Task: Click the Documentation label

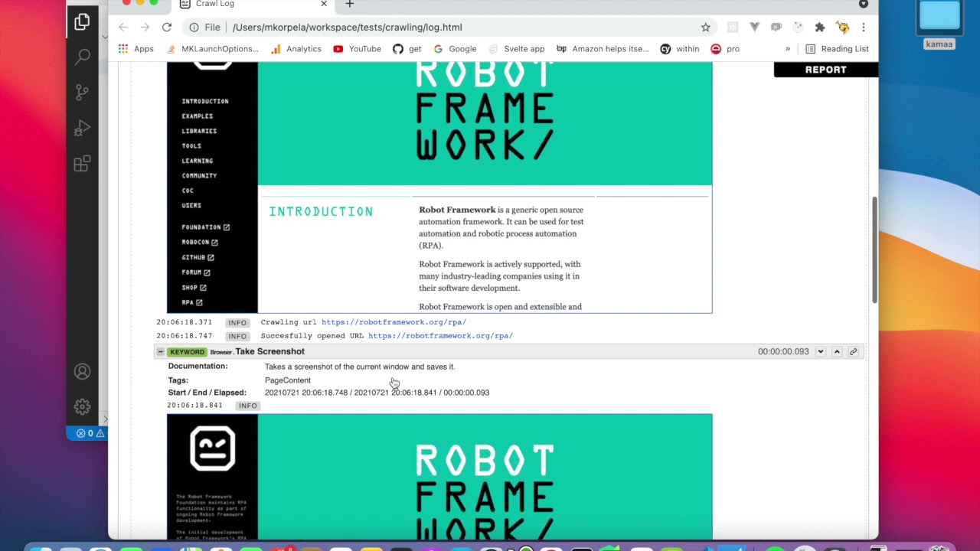Action: tap(198, 367)
